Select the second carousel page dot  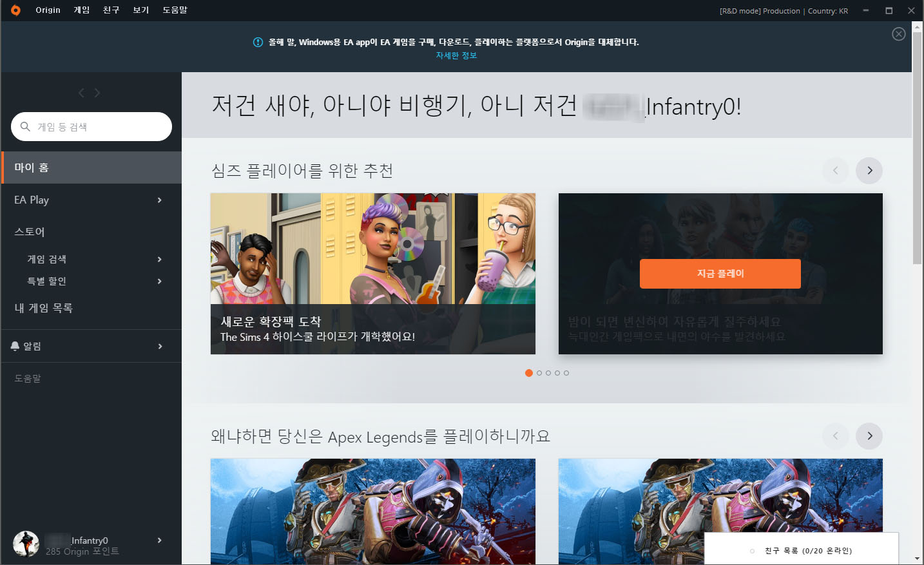click(x=539, y=373)
